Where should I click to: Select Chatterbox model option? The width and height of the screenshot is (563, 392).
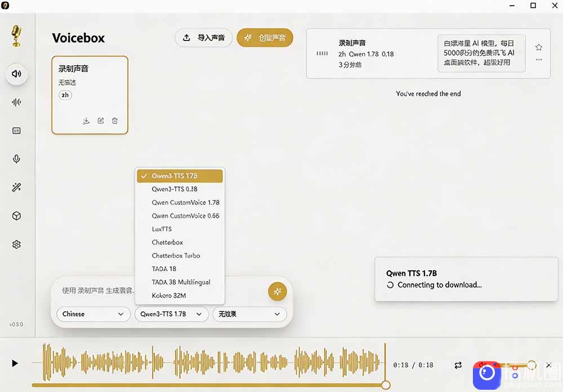tap(180, 242)
